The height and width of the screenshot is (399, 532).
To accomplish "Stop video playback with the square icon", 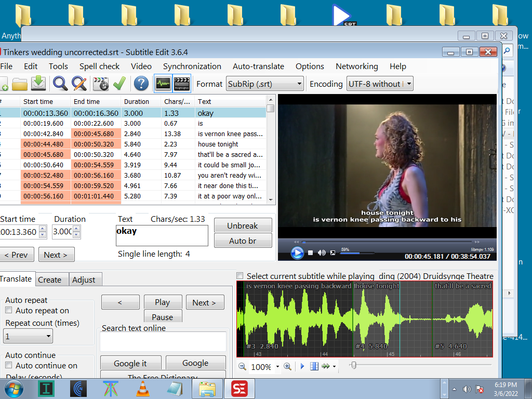I will pos(311,253).
